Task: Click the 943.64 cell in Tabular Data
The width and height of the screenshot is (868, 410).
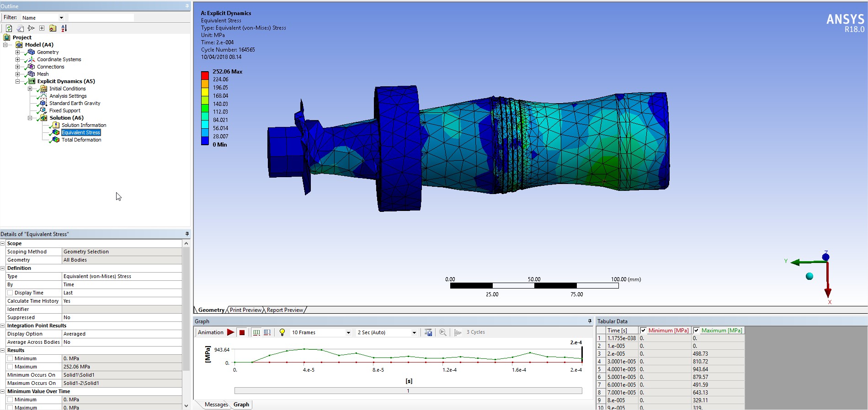Action: click(718, 369)
